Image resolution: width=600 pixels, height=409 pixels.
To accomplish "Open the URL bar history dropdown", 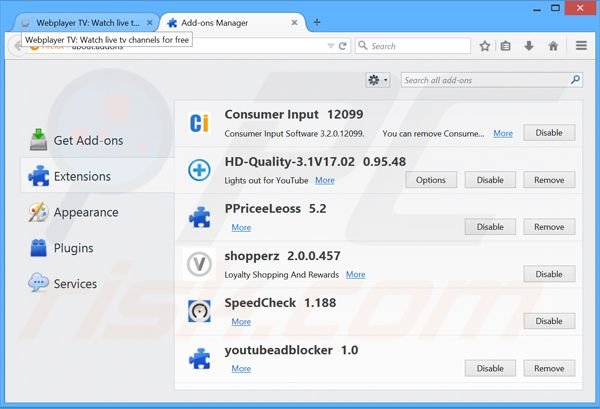I will 331,46.
